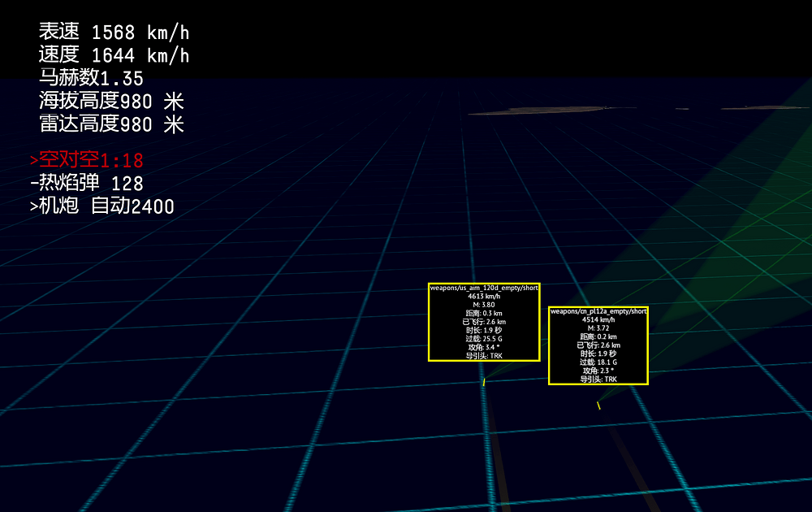Screen dimensions: 812x512
Task: Click the 攻角 3.4° line in AIM-120D box
Action: coord(484,347)
